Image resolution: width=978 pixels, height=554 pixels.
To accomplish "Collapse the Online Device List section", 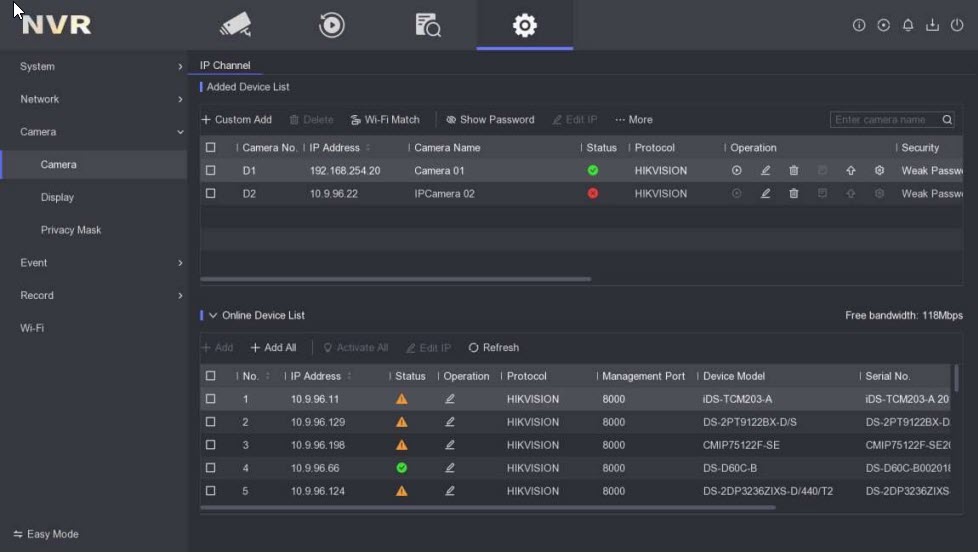I will click(213, 316).
